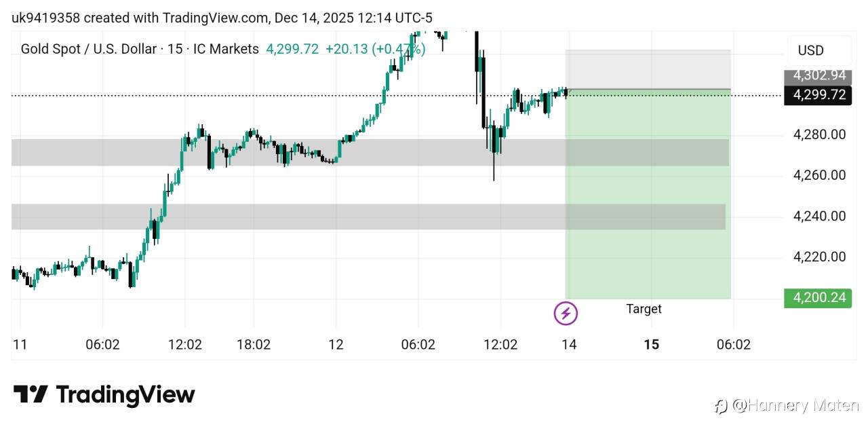Click the 4,220.00 price scale label
The height and width of the screenshot is (429, 868).
point(819,257)
